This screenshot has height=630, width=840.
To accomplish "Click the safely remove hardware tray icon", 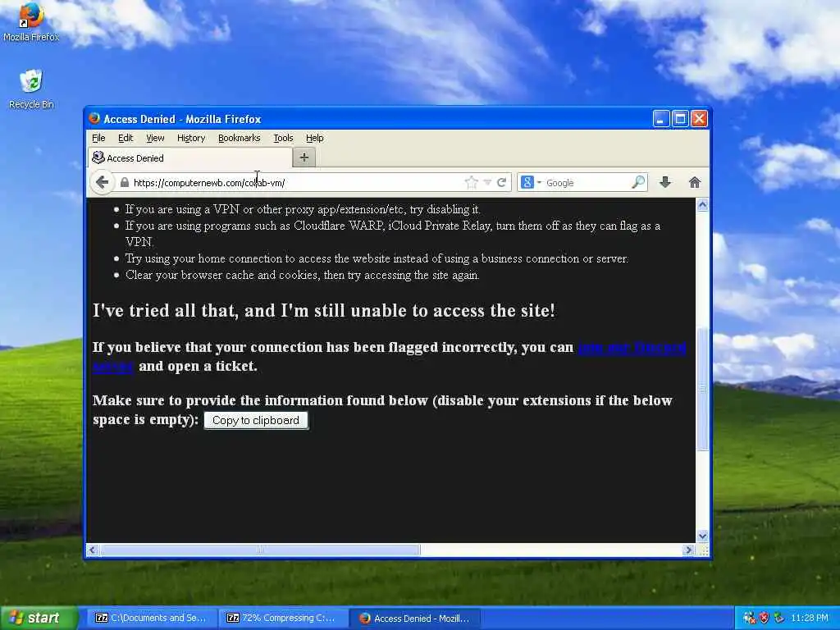I will tap(779, 618).
